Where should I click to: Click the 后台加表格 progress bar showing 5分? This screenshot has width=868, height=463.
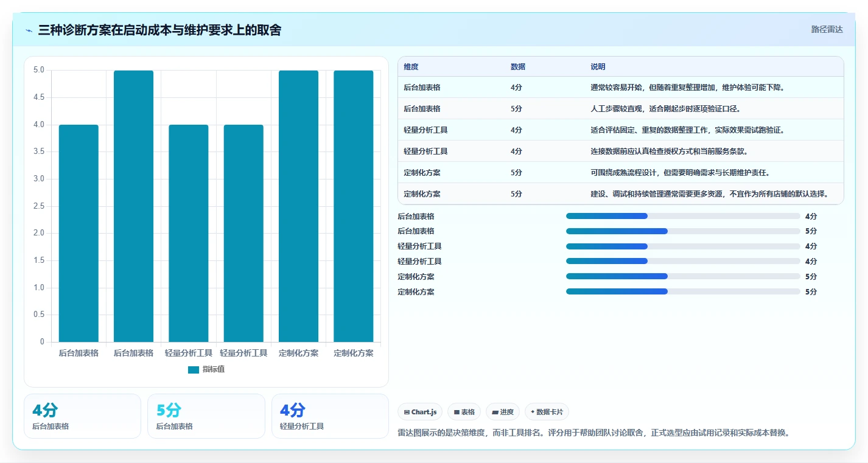tap(683, 231)
